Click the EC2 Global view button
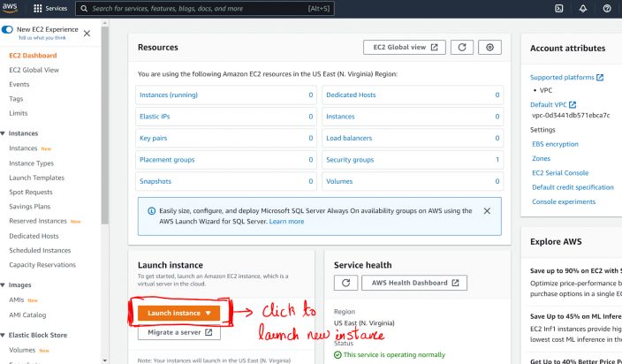Image resolution: width=622 pixels, height=364 pixels. [x=404, y=48]
